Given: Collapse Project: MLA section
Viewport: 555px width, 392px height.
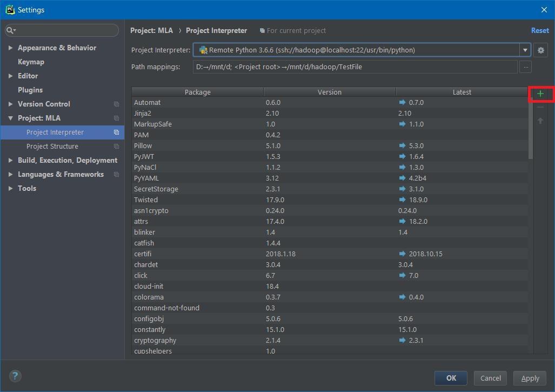Looking at the screenshot, I should point(10,118).
